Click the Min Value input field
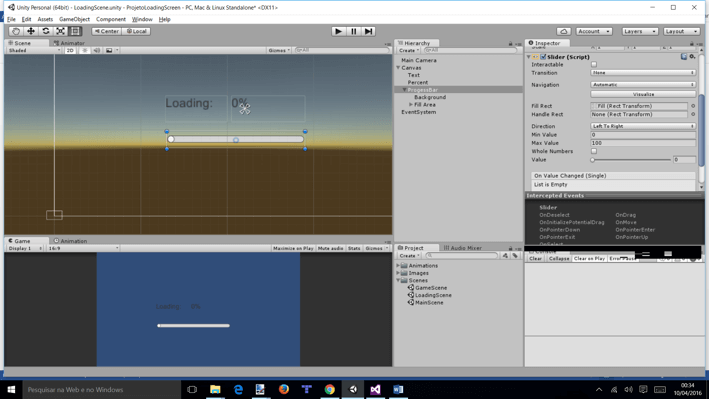 (643, 135)
